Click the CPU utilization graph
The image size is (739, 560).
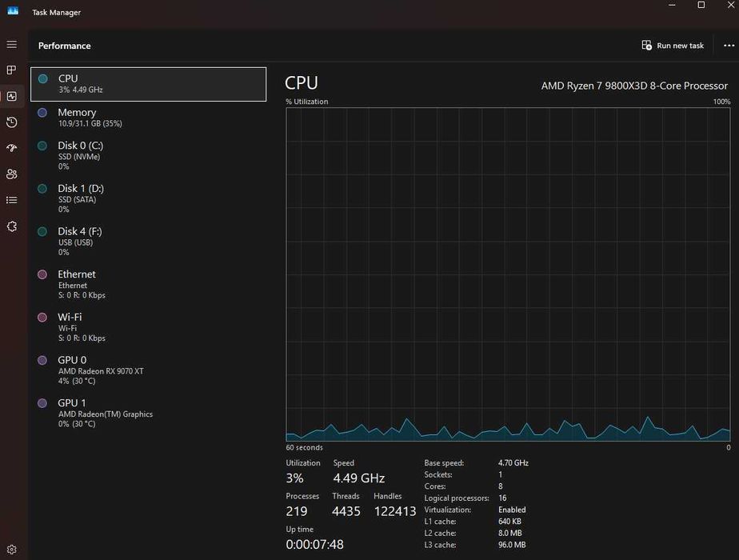[508, 274]
